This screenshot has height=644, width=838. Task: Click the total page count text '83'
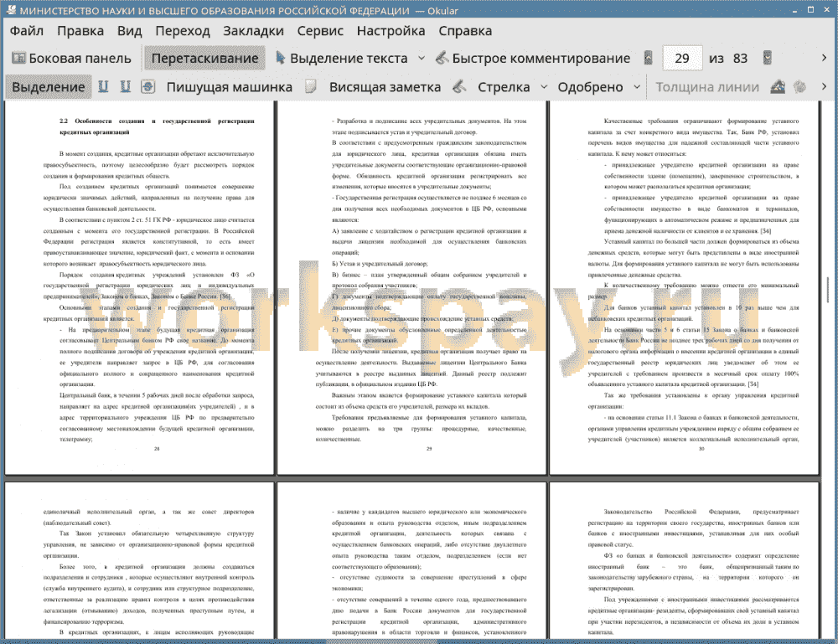click(740, 59)
